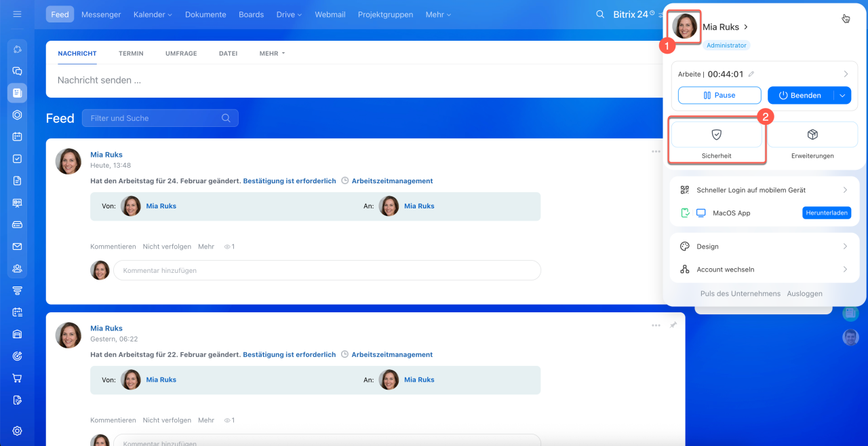Click the search magnifier in top bar
The height and width of the screenshot is (446, 868).
[x=599, y=14]
